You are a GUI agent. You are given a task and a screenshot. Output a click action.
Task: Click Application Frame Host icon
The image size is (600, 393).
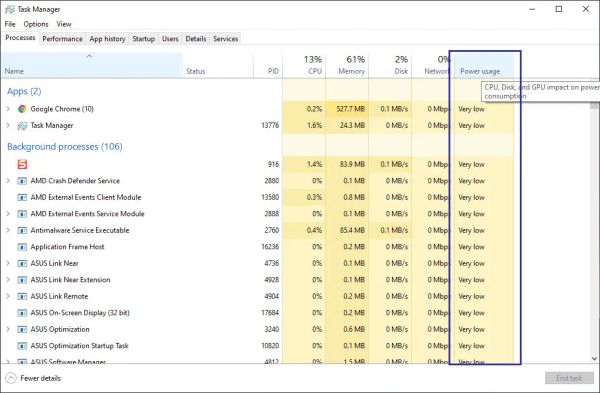[22, 247]
